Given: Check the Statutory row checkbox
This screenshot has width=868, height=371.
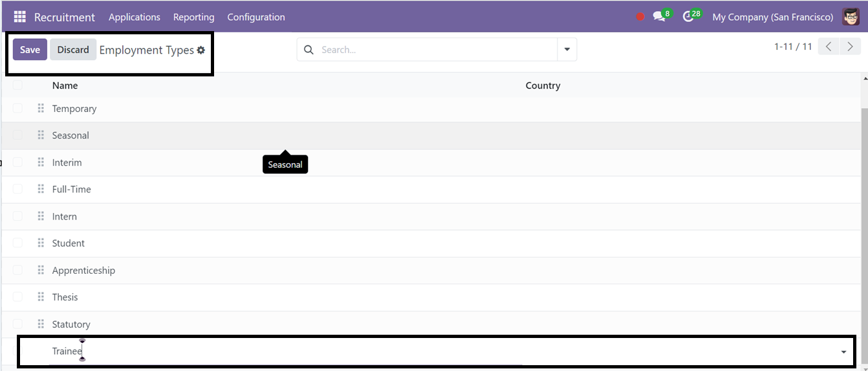Looking at the screenshot, I should point(17,324).
